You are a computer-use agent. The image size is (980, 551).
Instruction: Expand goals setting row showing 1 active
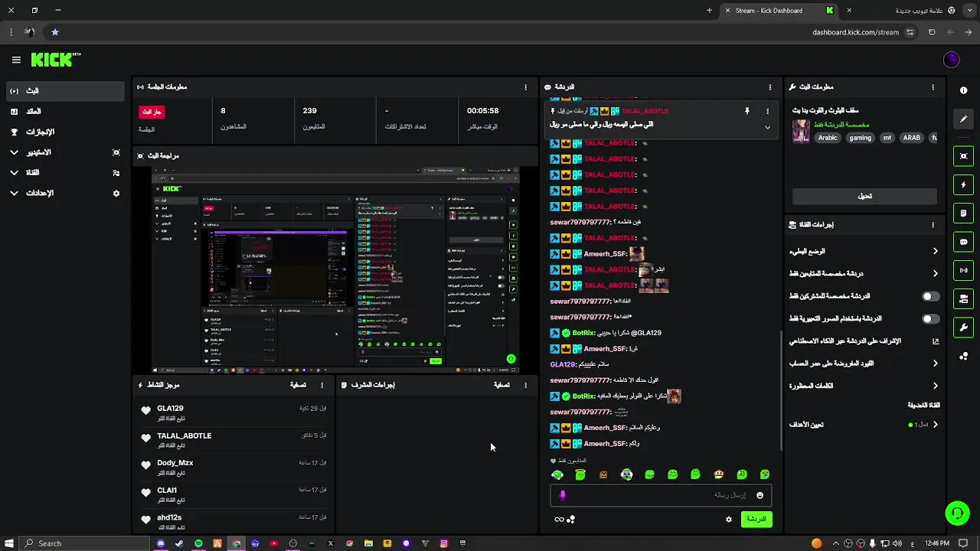click(864, 425)
